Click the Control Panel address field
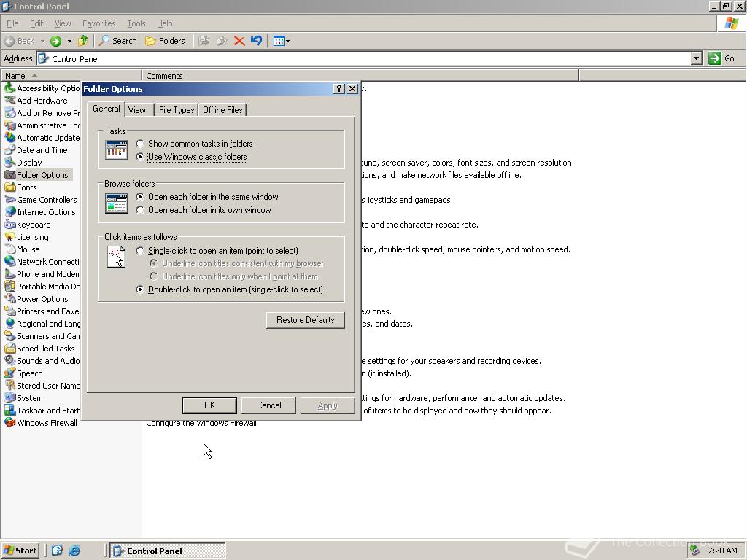 [363, 58]
